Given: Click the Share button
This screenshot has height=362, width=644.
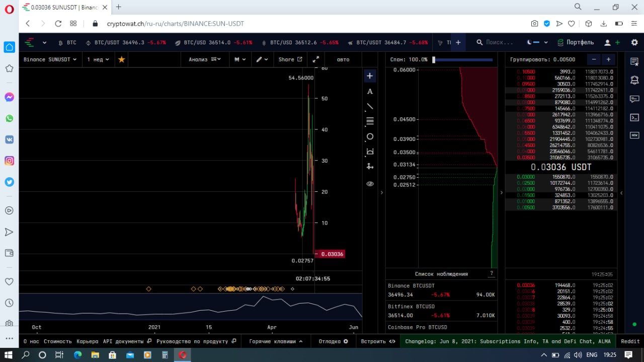Looking at the screenshot, I should (x=290, y=59).
